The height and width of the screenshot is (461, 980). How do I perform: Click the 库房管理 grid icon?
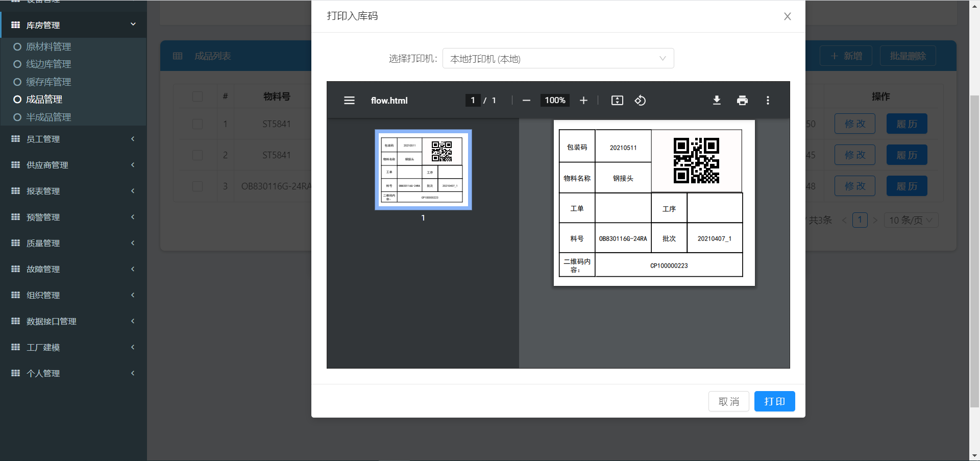[15, 25]
